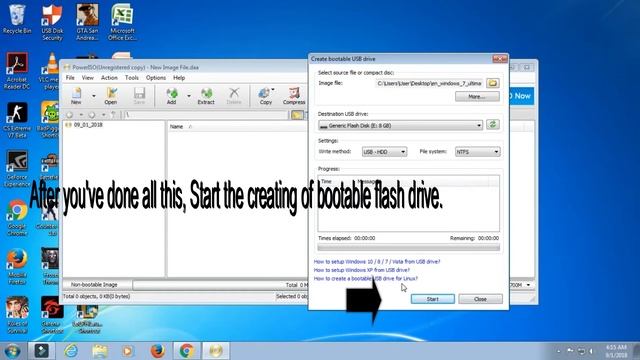Refresh the destination USB drive list

(x=493, y=124)
